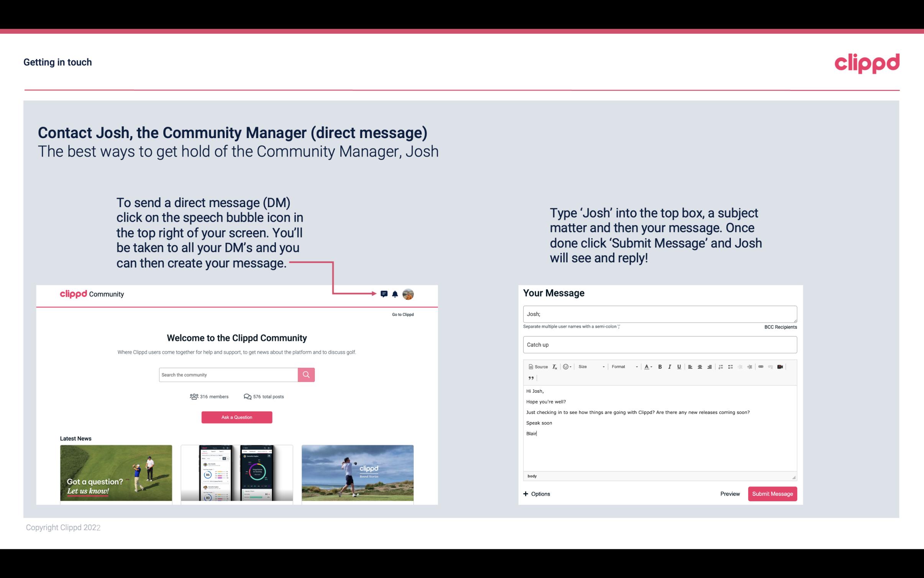The height and width of the screenshot is (578, 924).
Task: Click the Source button in message toolbar
Action: [538, 366]
